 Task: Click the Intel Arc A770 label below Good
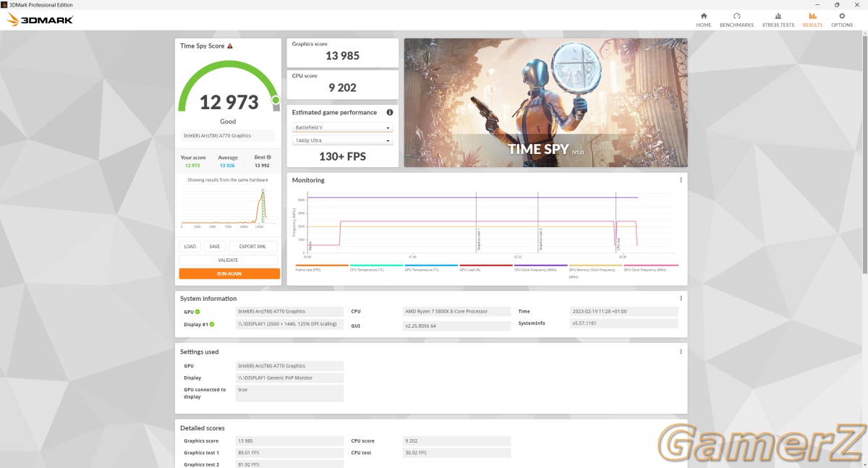[228, 136]
